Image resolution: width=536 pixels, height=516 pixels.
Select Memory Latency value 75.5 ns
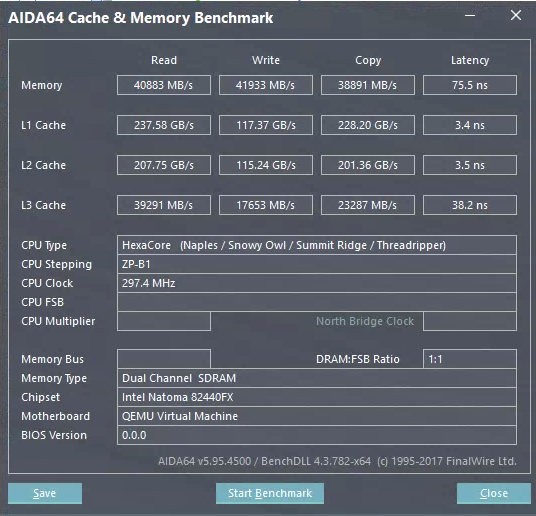[x=470, y=85]
